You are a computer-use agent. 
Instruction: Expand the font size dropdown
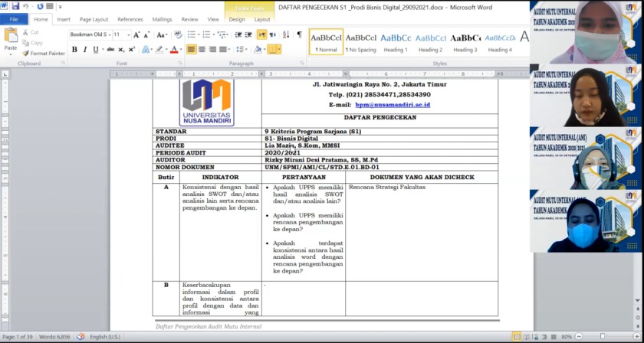click(x=128, y=35)
